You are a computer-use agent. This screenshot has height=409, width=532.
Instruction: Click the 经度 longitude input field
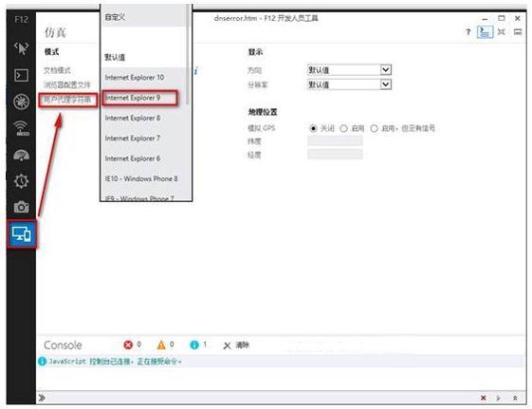[335, 155]
